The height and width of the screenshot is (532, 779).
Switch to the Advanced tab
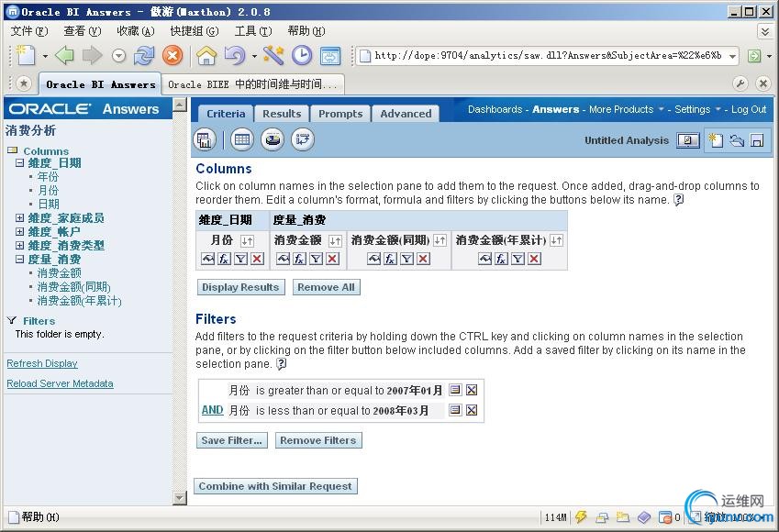pos(406,114)
